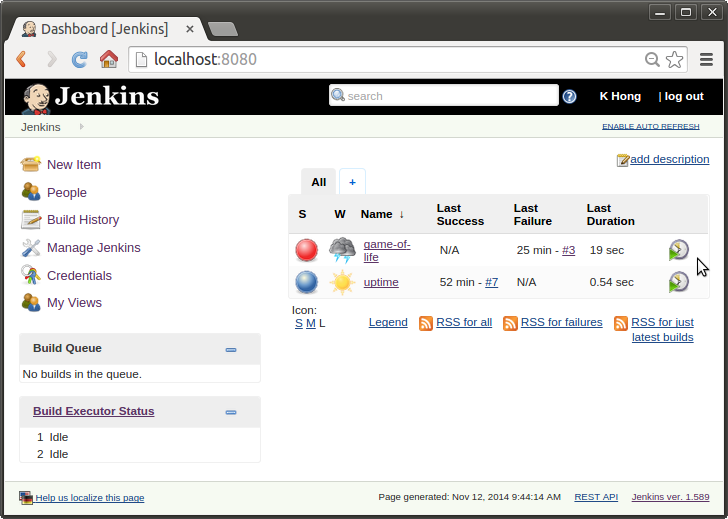The image size is (728, 519).
Task: Open the Build History link
Action: pyautogui.click(x=83, y=220)
